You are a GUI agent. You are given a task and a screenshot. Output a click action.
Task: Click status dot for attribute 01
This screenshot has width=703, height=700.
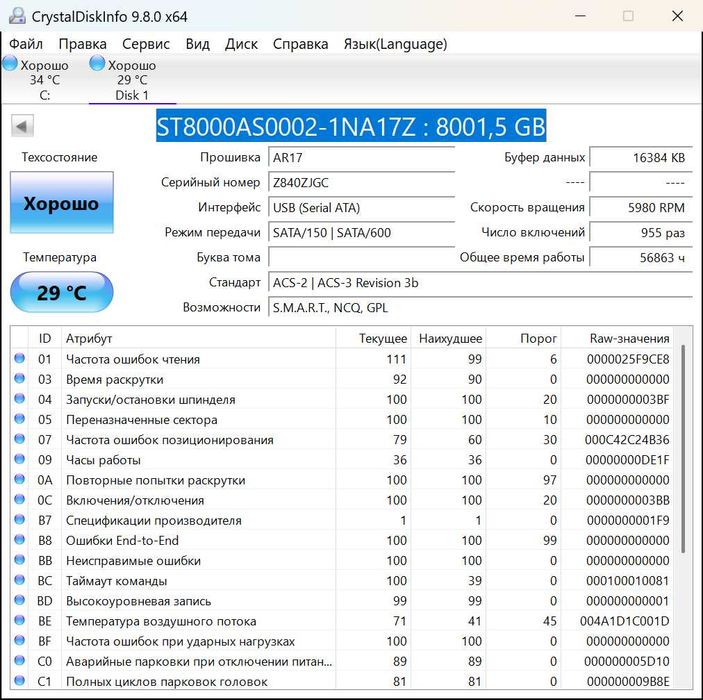[19, 358]
